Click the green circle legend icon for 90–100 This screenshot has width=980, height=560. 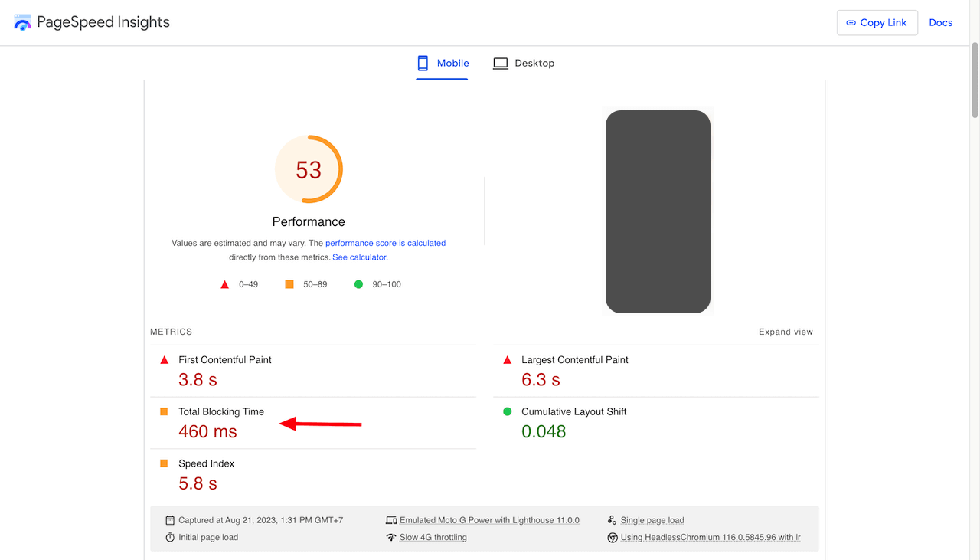[x=358, y=284]
